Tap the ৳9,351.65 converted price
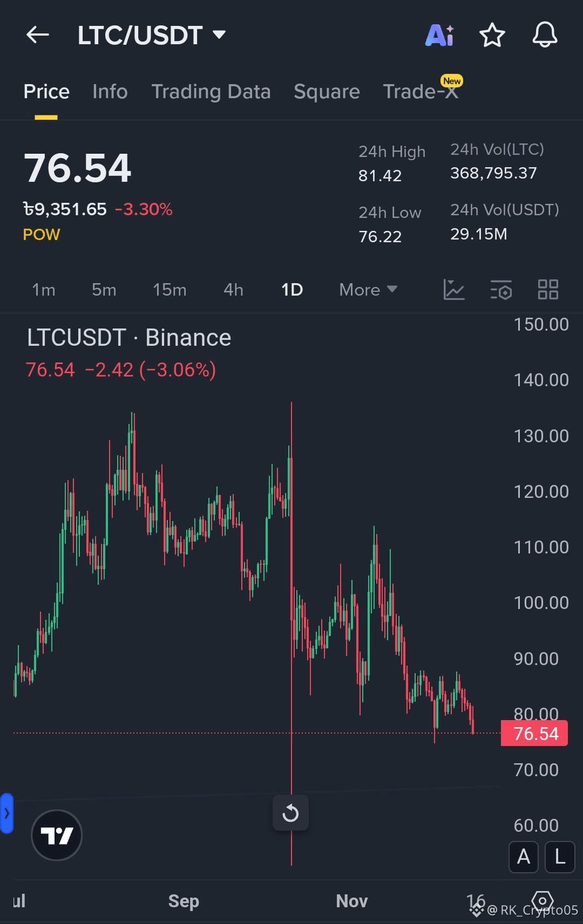The height and width of the screenshot is (924, 583). pyautogui.click(x=65, y=209)
